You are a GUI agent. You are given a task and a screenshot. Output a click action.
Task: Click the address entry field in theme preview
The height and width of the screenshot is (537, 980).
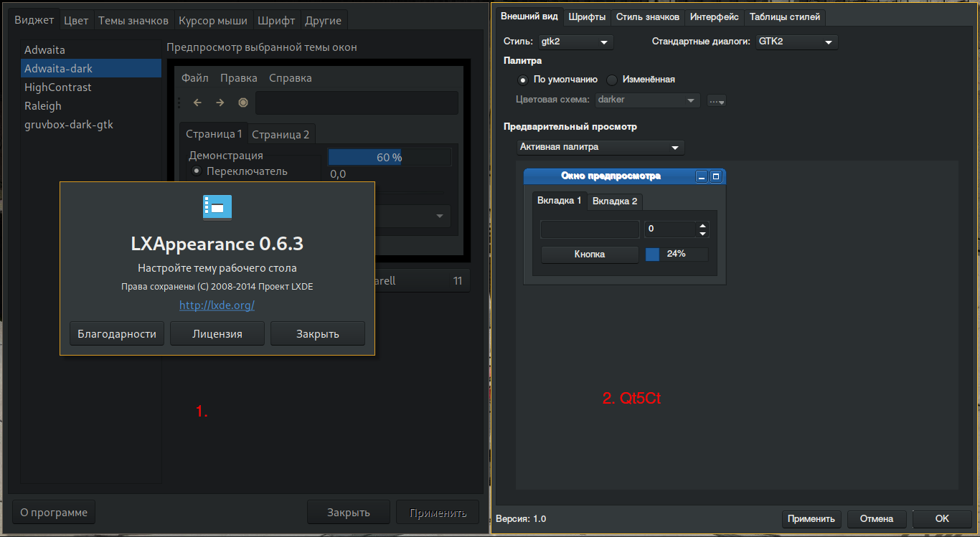357,103
